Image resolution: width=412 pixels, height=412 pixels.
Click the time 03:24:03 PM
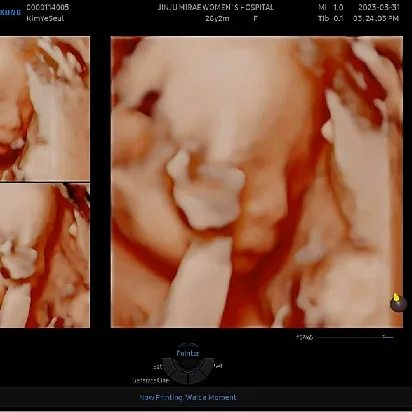(x=376, y=18)
